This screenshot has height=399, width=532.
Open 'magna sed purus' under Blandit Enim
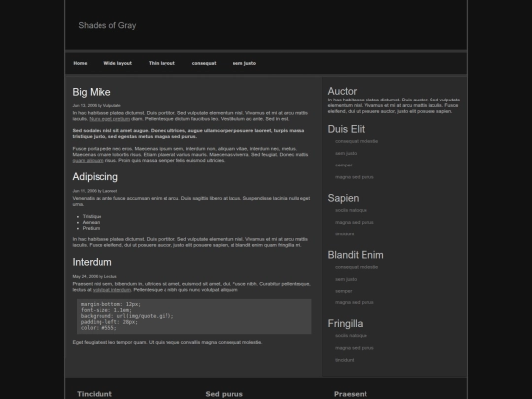coord(355,302)
